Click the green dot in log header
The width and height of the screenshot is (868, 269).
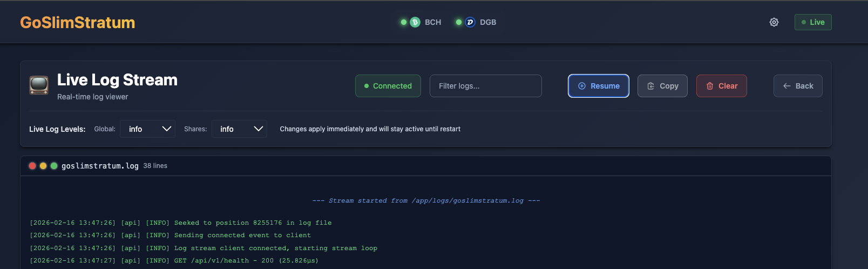click(54, 166)
